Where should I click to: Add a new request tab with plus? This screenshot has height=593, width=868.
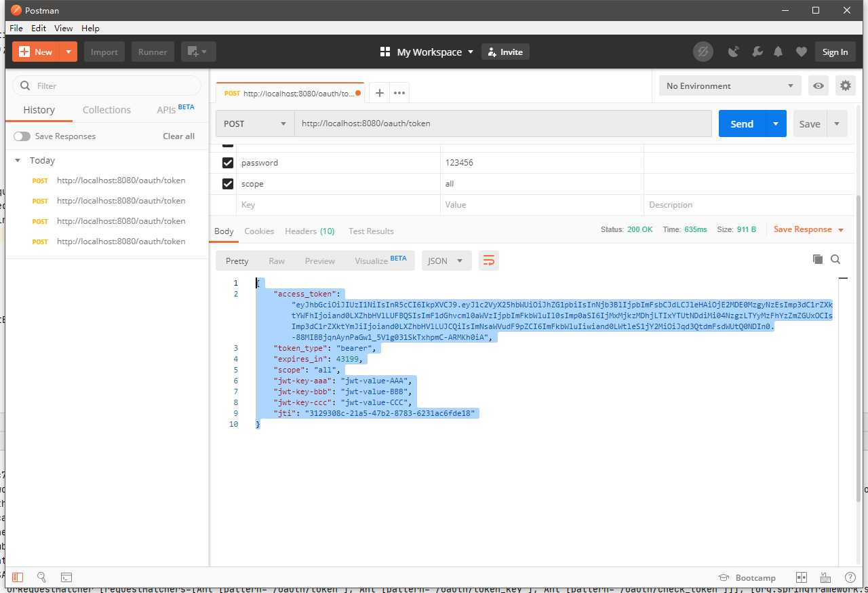click(380, 93)
